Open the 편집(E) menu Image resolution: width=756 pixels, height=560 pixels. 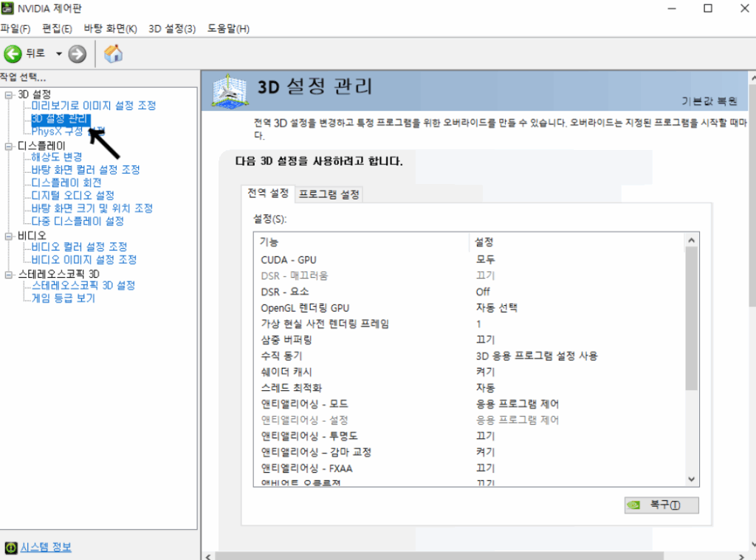[x=57, y=29]
